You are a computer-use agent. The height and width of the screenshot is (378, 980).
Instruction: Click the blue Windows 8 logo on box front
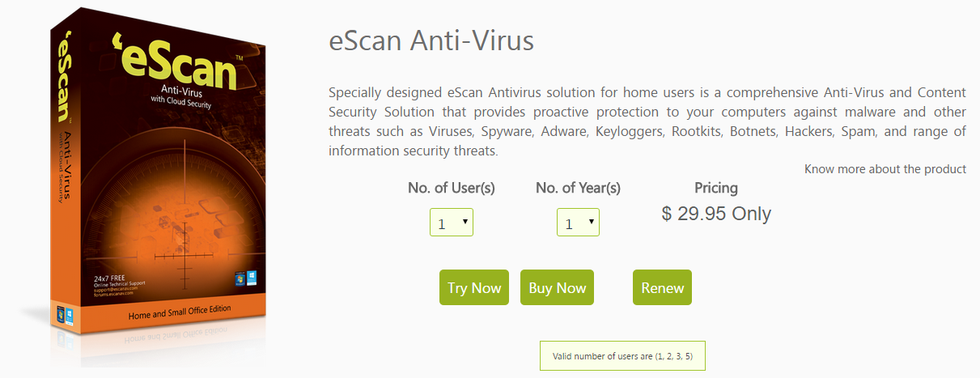252,277
